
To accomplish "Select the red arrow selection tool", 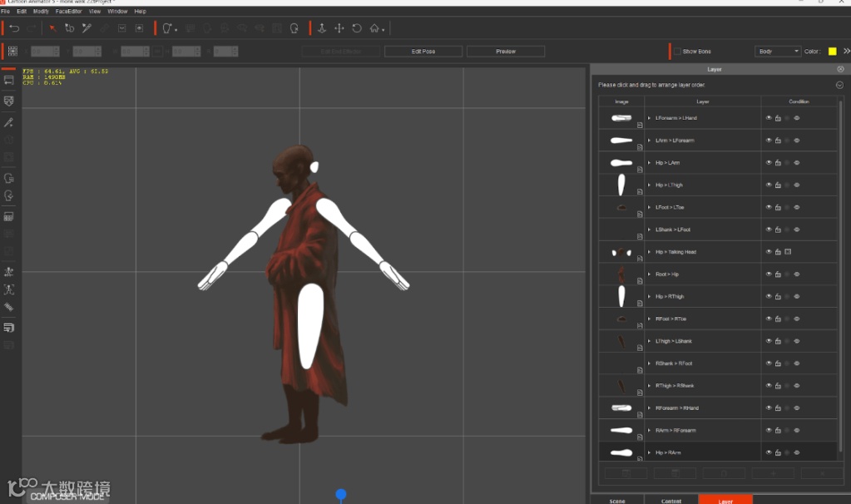I will (52, 28).
